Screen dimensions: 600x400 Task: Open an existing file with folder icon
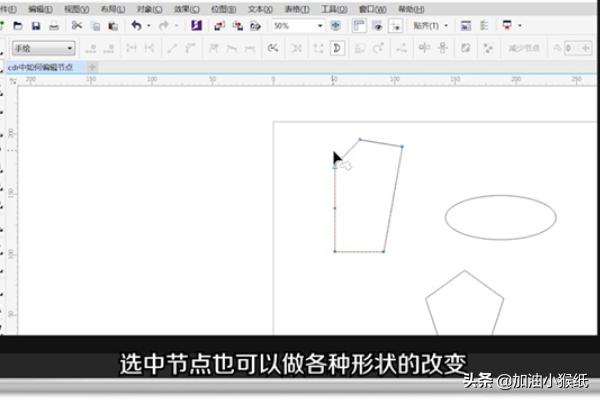click(18, 25)
